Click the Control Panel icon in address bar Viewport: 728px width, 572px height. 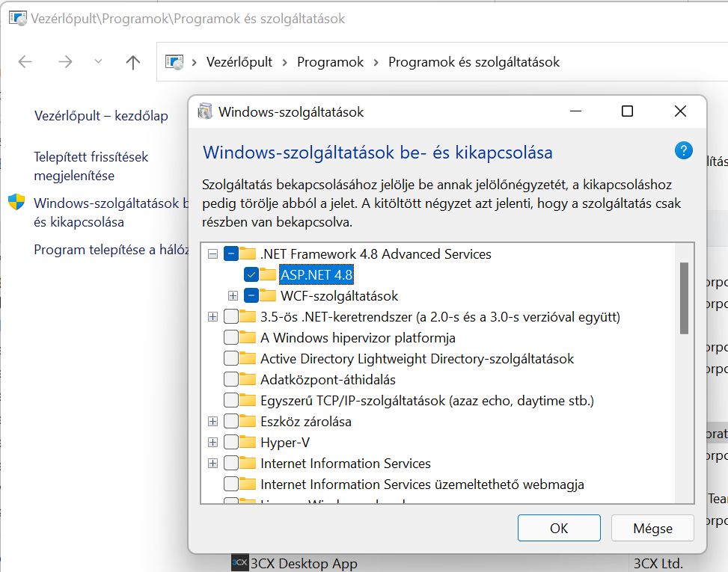[x=174, y=62]
